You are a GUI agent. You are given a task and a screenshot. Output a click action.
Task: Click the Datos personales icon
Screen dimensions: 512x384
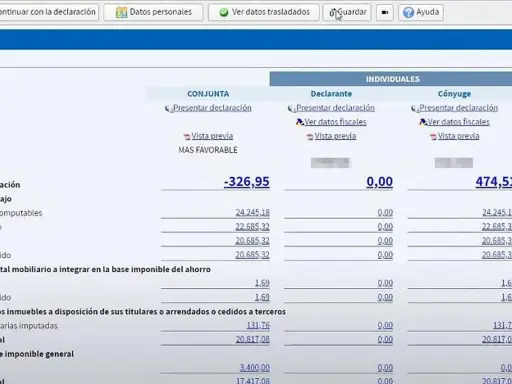coord(121,12)
